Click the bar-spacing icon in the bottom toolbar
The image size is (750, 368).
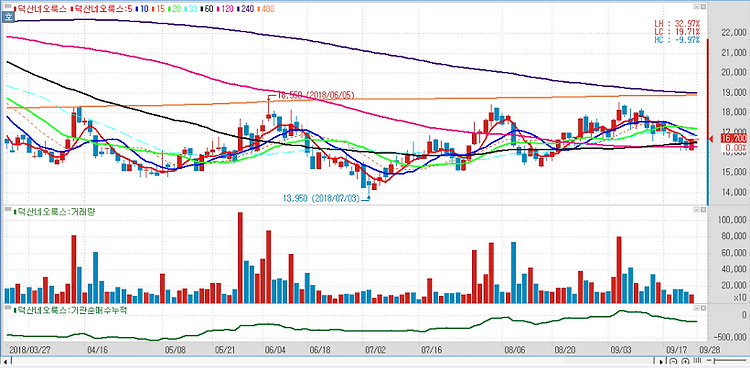pos(697,360)
